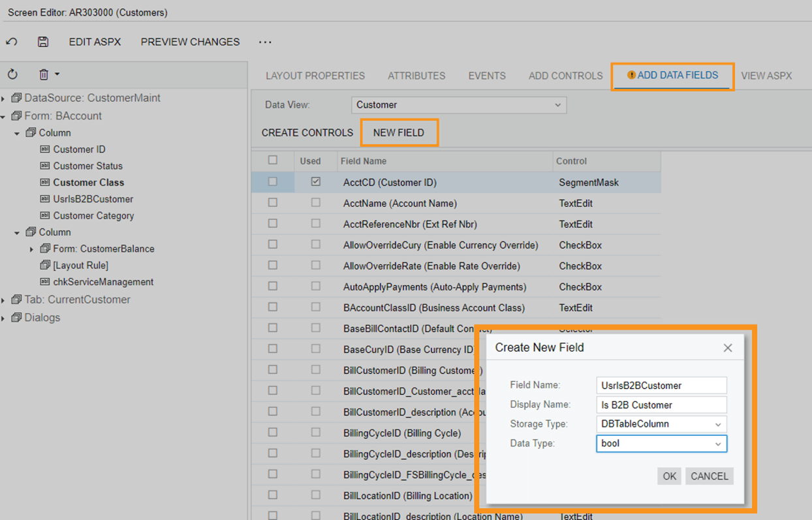Switch to the Attributes tab

[416, 76]
